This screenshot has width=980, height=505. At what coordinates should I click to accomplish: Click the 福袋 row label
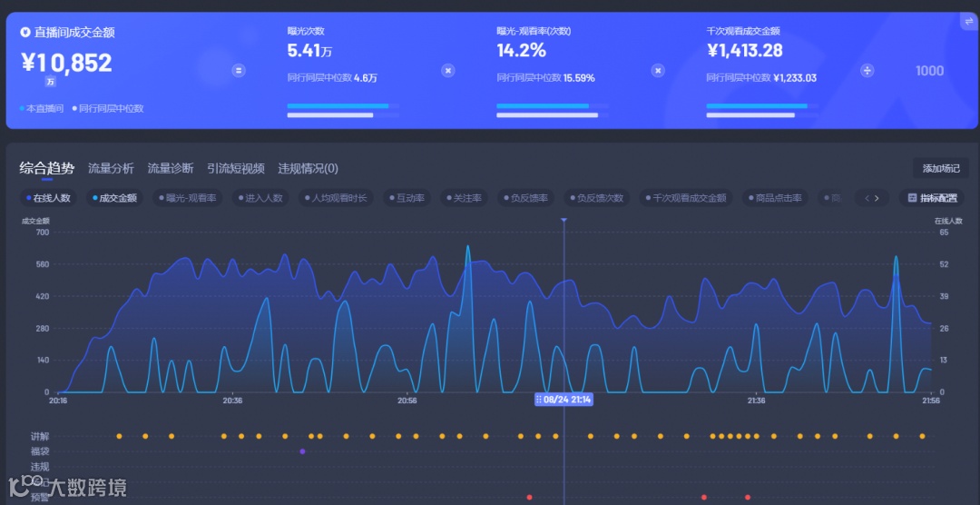pos(40,451)
